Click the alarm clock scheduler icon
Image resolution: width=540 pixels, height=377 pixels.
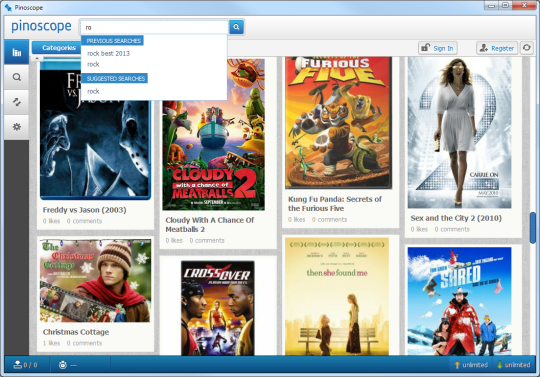tap(63, 365)
